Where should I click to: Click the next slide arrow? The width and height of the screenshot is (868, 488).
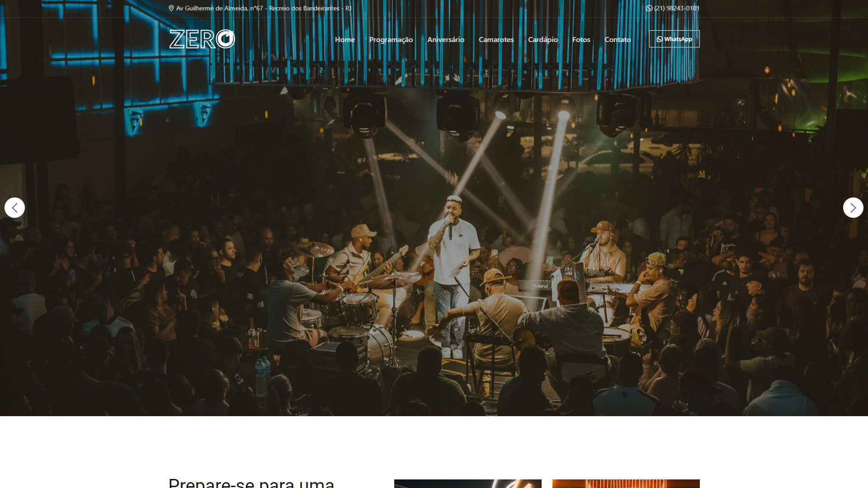click(x=853, y=208)
